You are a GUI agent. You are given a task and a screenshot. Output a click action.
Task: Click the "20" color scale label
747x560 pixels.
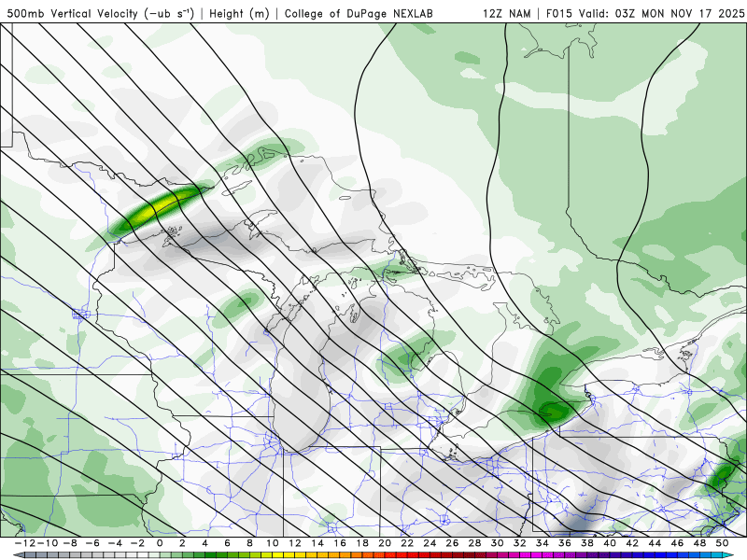[x=385, y=543]
